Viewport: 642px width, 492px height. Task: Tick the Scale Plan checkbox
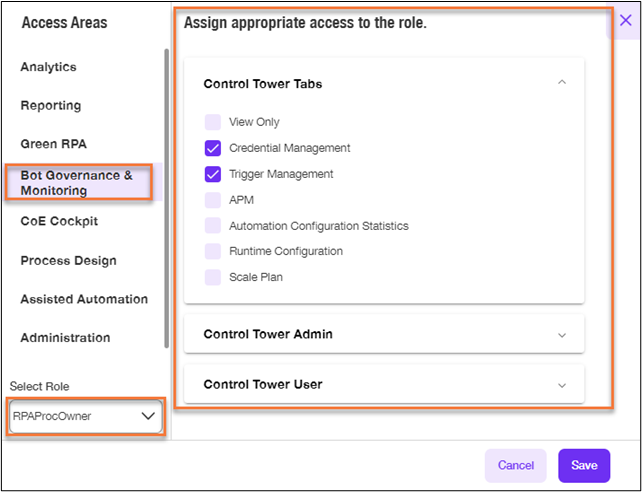[x=212, y=277]
